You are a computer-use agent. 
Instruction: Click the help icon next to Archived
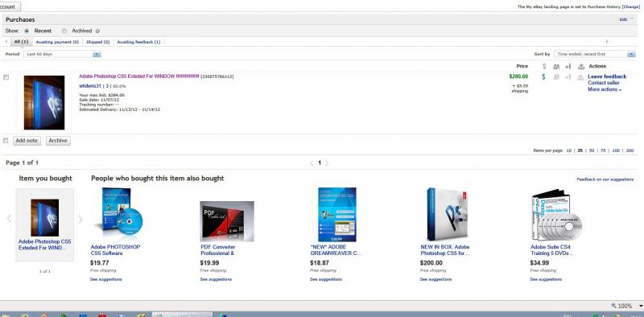point(97,31)
